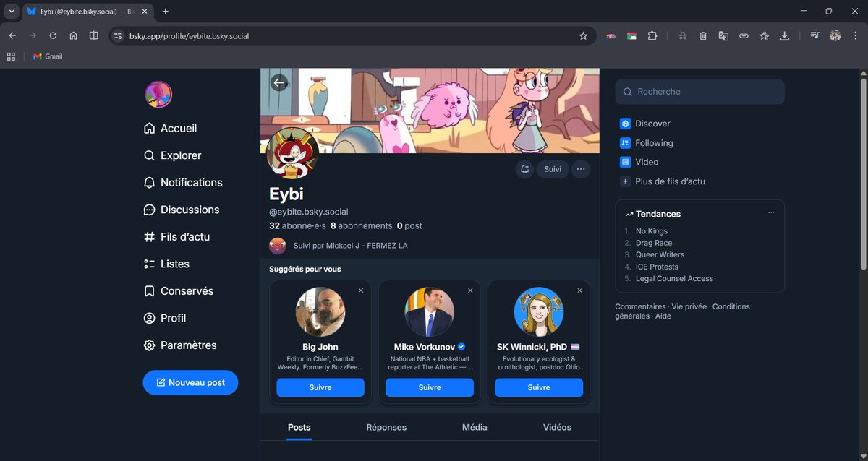Screen dimensions: 868x461
Task: Switch to the Réponses tab
Action: 386,427
